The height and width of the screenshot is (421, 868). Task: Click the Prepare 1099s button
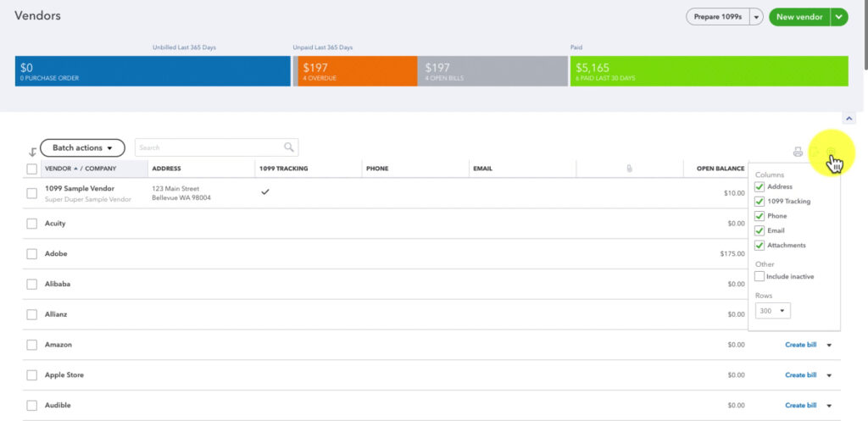(717, 17)
